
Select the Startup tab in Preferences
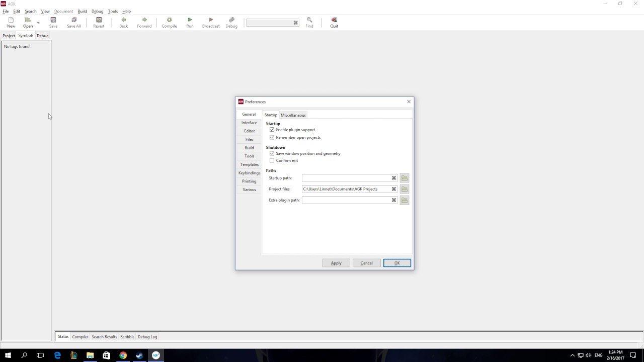point(271,115)
